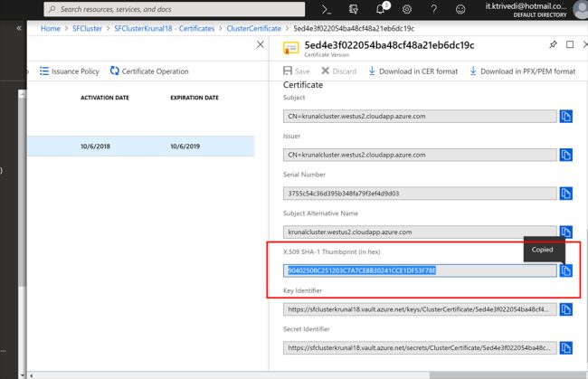The height and width of the screenshot is (379, 588).
Task: Open Issuance Policy
Action: [x=70, y=71]
